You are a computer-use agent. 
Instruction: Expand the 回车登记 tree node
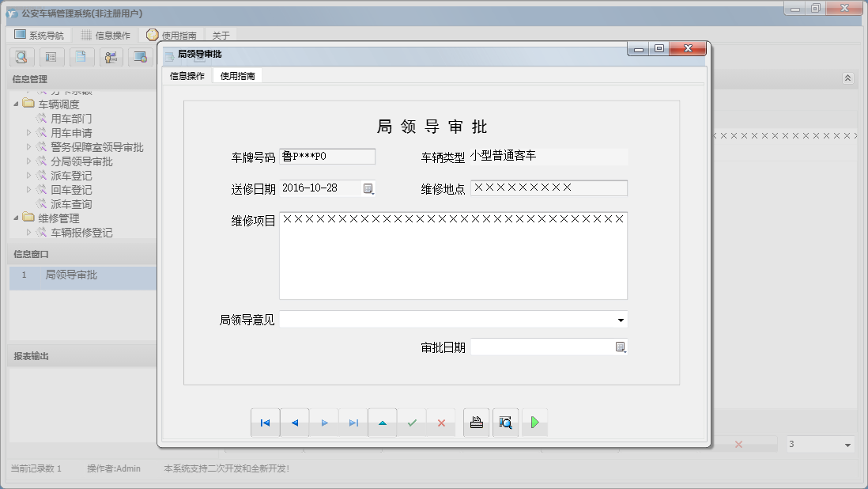click(x=28, y=189)
